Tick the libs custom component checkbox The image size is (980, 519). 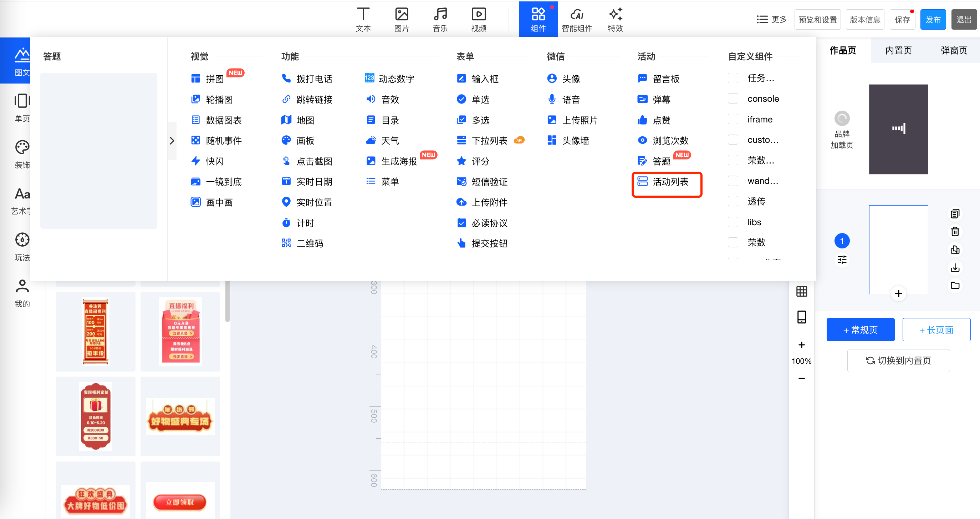point(733,222)
